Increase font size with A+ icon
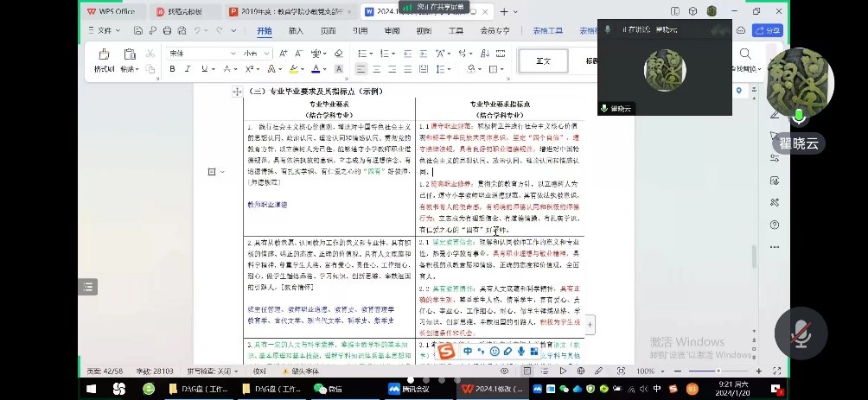This screenshot has height=400, width=868. click(x=284, y=54)
